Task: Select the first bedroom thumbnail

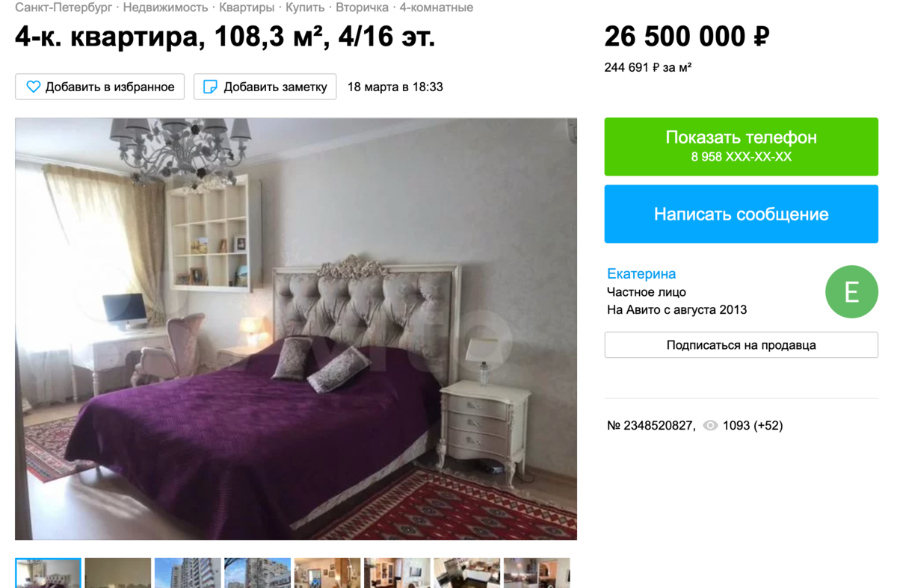Action: tap(48, 572)
